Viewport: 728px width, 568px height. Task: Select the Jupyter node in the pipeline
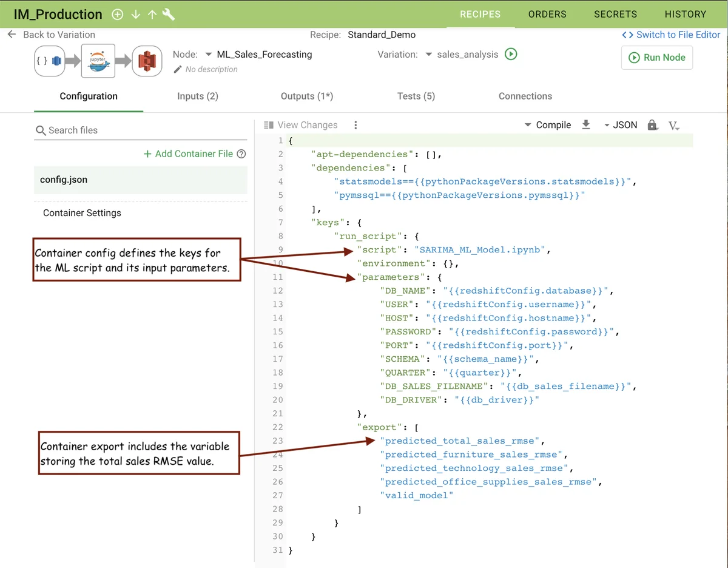point(98,61)
